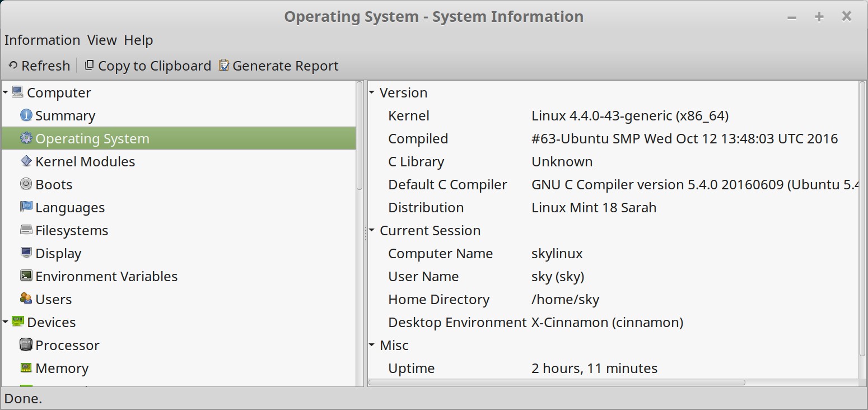Click Copy to Clipboard button

click(x=148, y=66)
